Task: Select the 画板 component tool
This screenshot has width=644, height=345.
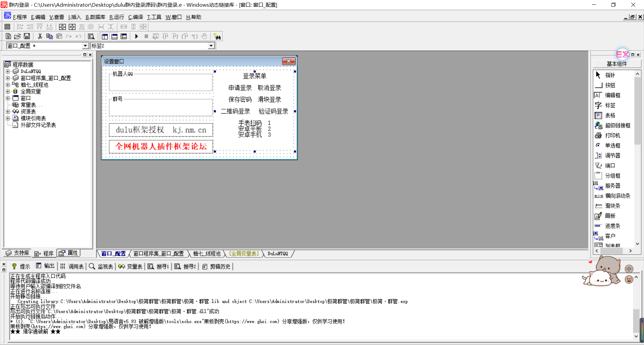Action: click(x=610, y=216)
